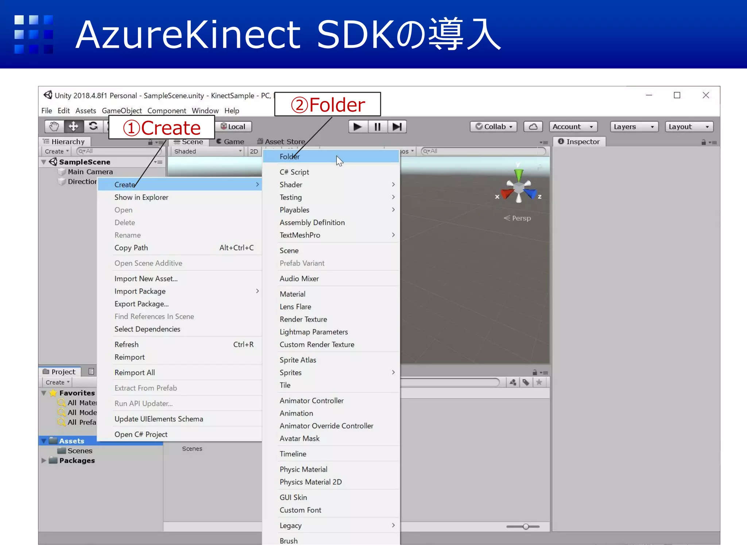Toggle Persp projection label
Viewport: 747px width, 560px height.
pos(518,218)
